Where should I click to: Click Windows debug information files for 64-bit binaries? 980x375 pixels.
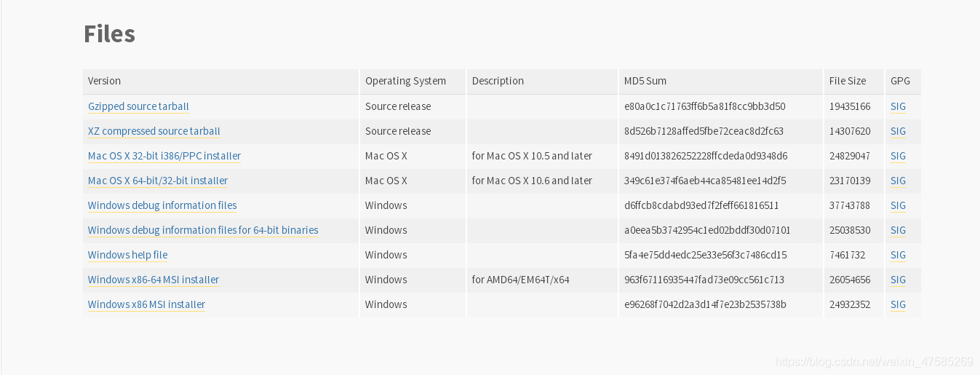coord(203,230)
